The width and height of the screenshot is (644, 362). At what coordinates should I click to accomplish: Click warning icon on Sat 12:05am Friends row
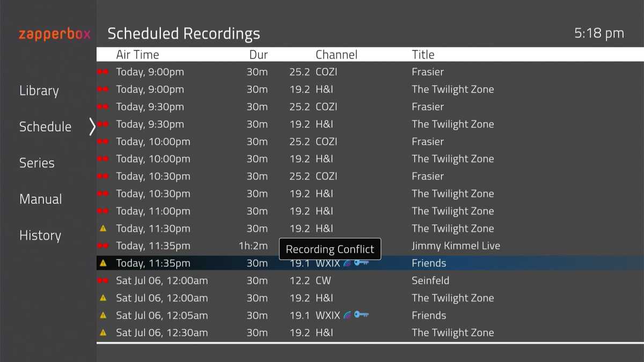[x=103, y=315]
